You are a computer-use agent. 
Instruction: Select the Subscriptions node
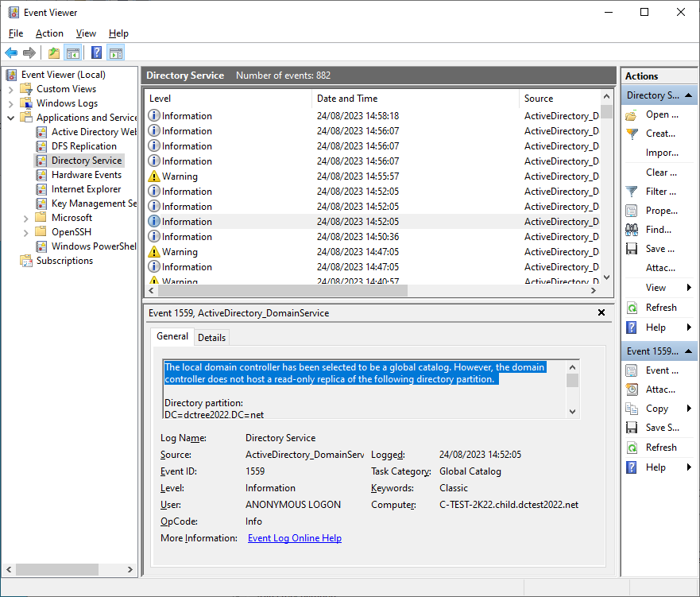tap(64, 260)
